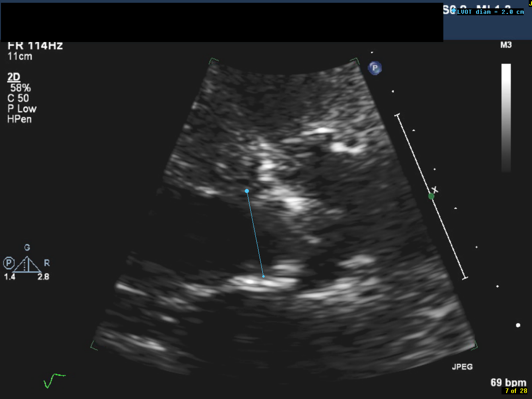Click the FR 114Hz frame rate text
Image resolution: width=532 pixels, height=399 pixels.
35,46
